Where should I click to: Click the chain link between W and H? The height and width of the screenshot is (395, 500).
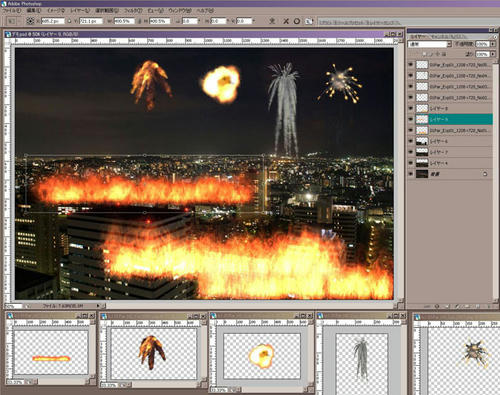tap(139, 21)
